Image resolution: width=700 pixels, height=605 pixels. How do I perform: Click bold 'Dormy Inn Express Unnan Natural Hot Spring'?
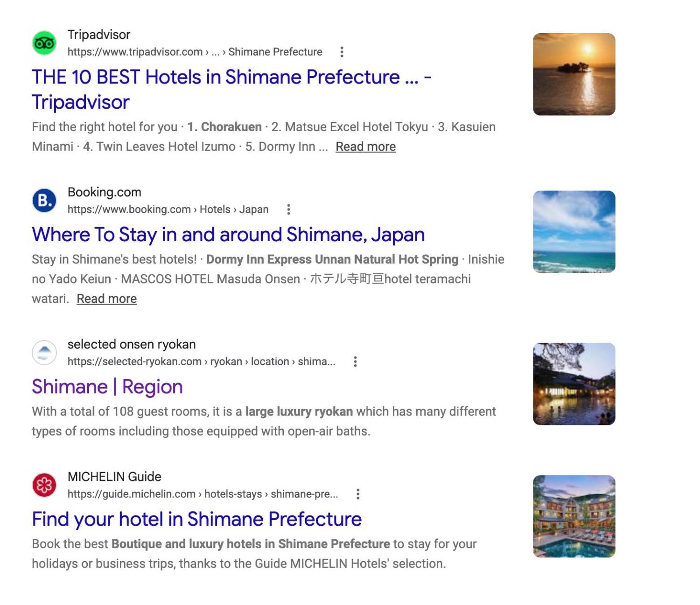click(332, 259)
